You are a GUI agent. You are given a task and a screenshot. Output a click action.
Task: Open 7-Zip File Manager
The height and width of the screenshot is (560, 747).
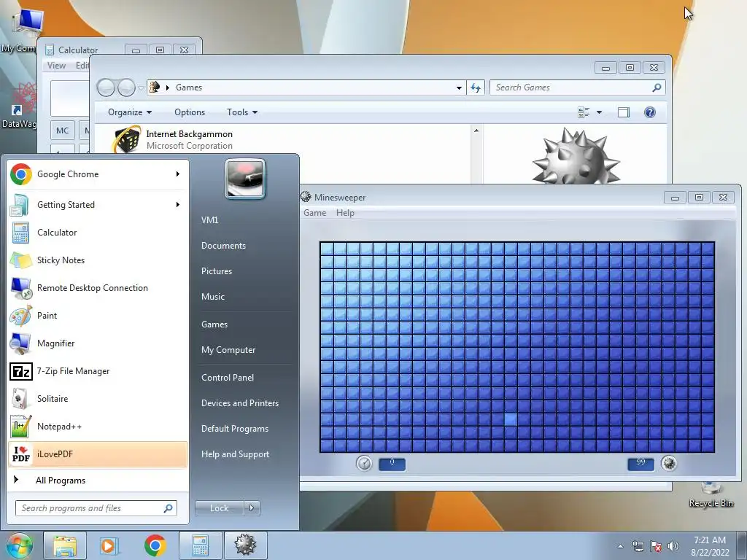pyautogui.click(x=97, y=371)
